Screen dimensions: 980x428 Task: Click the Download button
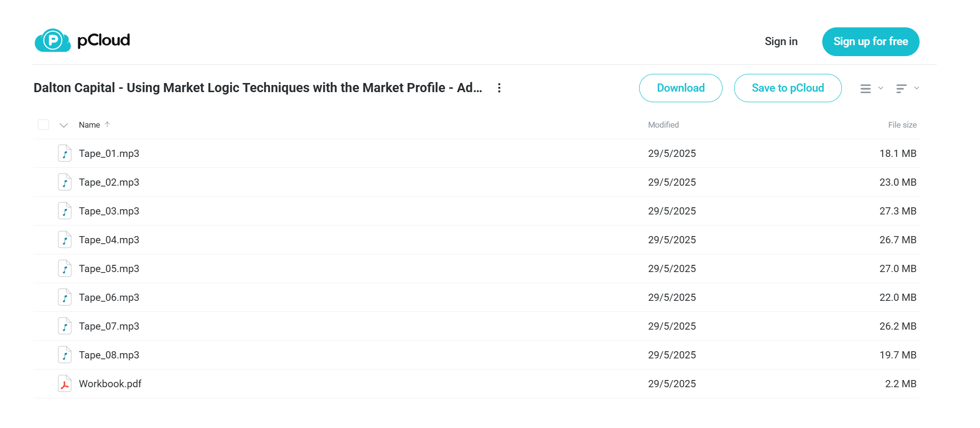(681, 88)
